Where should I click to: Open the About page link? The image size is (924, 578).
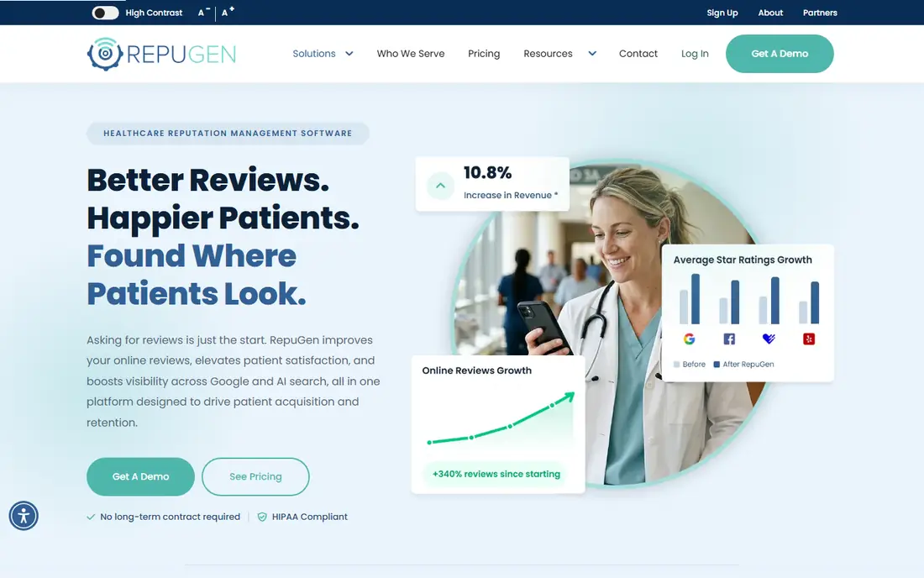[x=770, y=13]
